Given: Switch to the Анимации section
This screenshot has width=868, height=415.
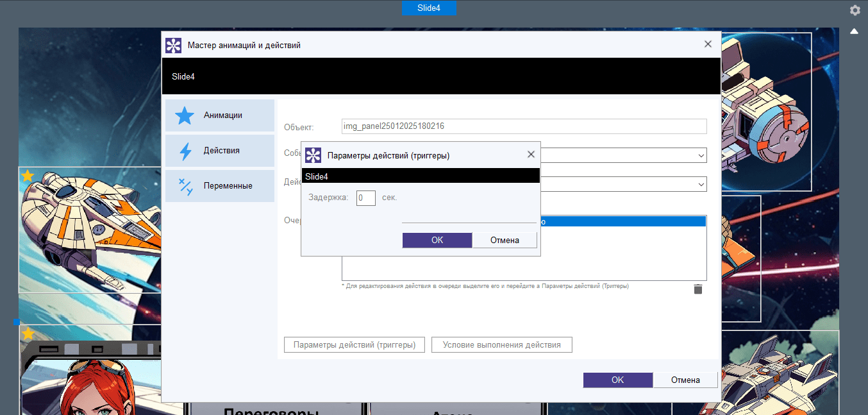Looking at the screenshot, I should coord(220,115).
